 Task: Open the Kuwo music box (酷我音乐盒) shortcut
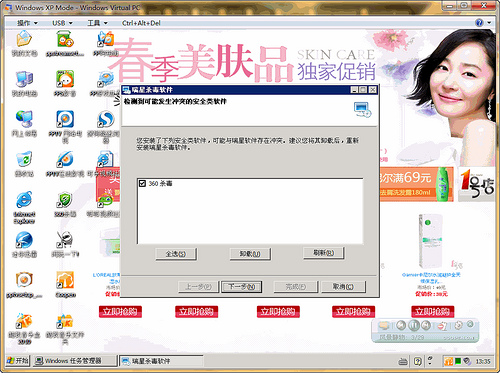[x=24, y=321]
